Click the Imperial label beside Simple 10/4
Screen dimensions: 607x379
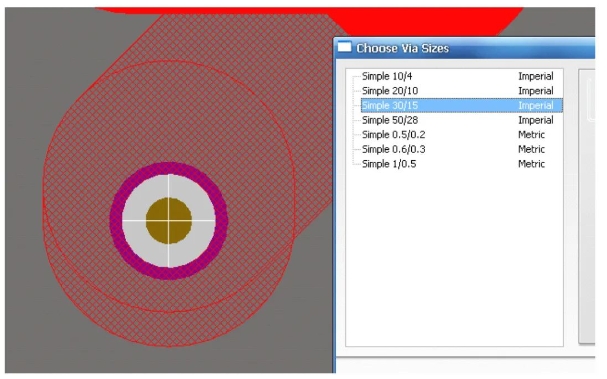tap(536, 76)
